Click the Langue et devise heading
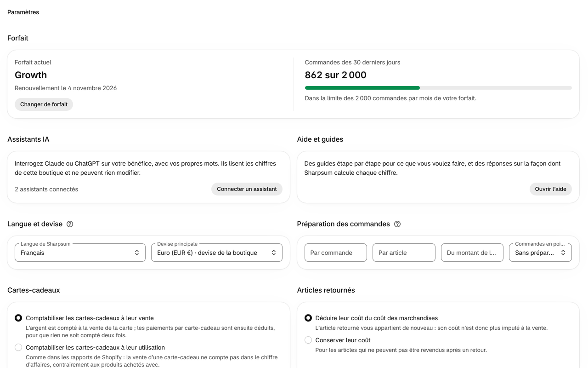This screenshot has width=588, height=368. tap(35, 224)
